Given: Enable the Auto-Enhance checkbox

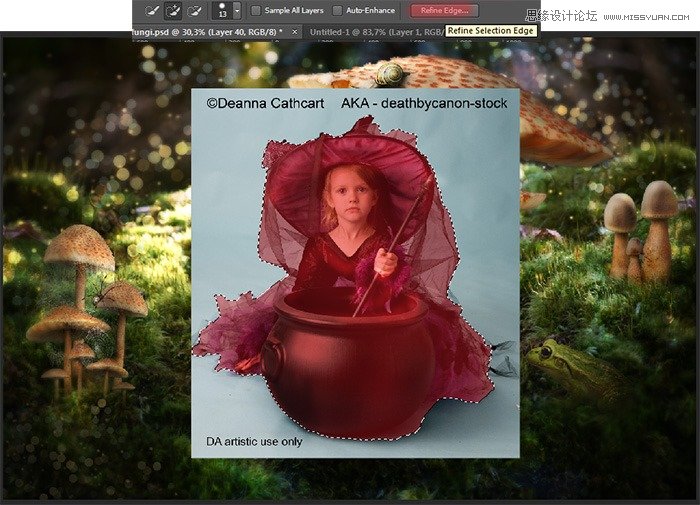Looking at the screenshot, I should point(338,10).
